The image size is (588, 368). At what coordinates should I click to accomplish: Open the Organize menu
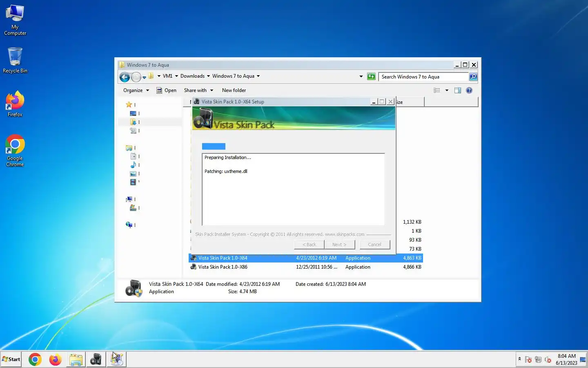tap(136, 90)
